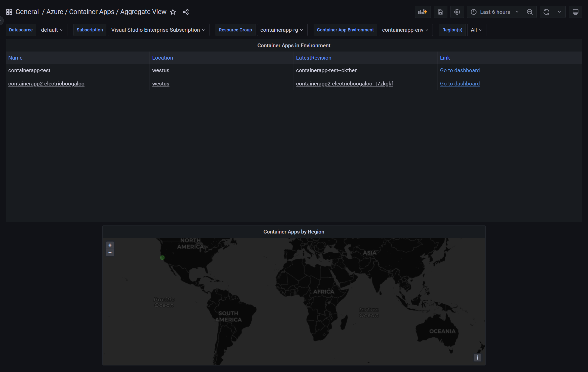Cycle the TV view mode icon
This screenshot has height=372, width=588.
coord(575,12)
